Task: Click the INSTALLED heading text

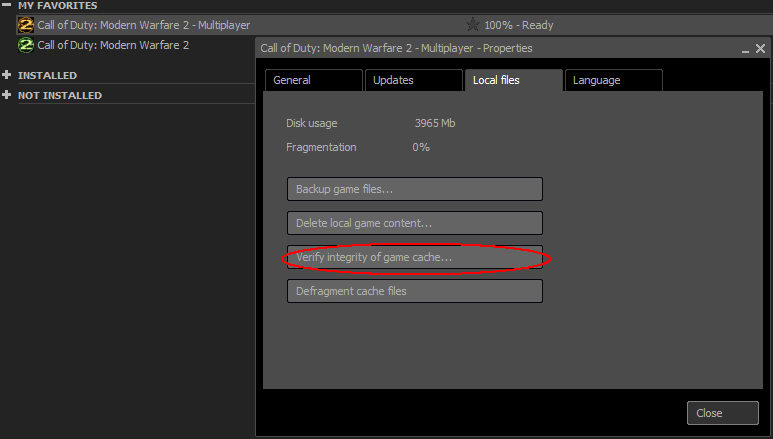Action: (x=47, y=75)
